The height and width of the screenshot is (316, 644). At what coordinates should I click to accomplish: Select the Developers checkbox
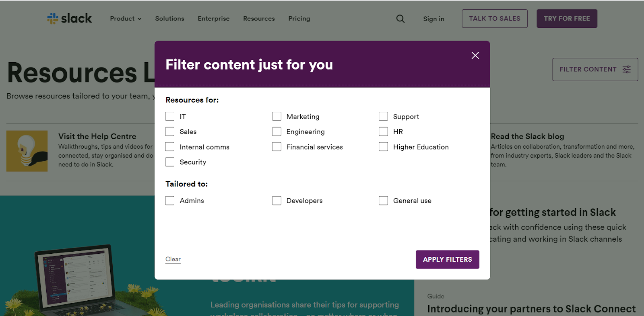(x=277, y=201)
